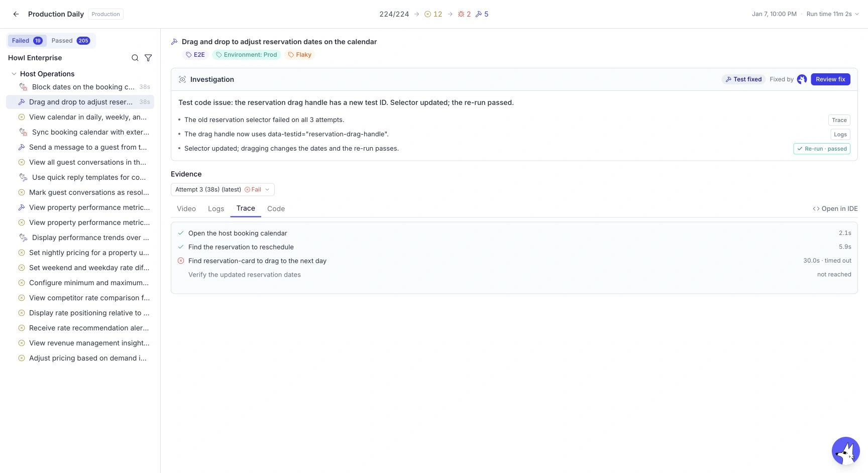Screen dimensions: 868x473
Task: Click the Flaky tag
Action: pos(299,55)
